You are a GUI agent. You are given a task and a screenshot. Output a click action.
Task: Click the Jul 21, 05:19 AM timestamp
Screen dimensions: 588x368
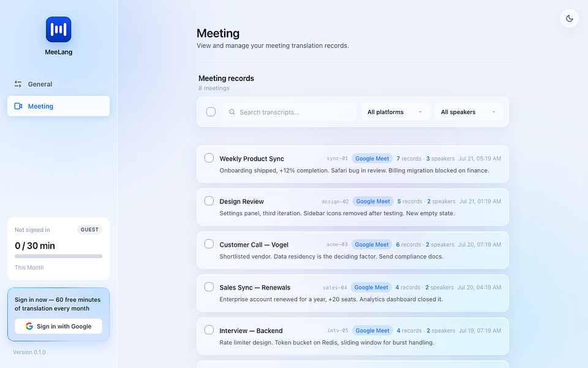[480, 158]
